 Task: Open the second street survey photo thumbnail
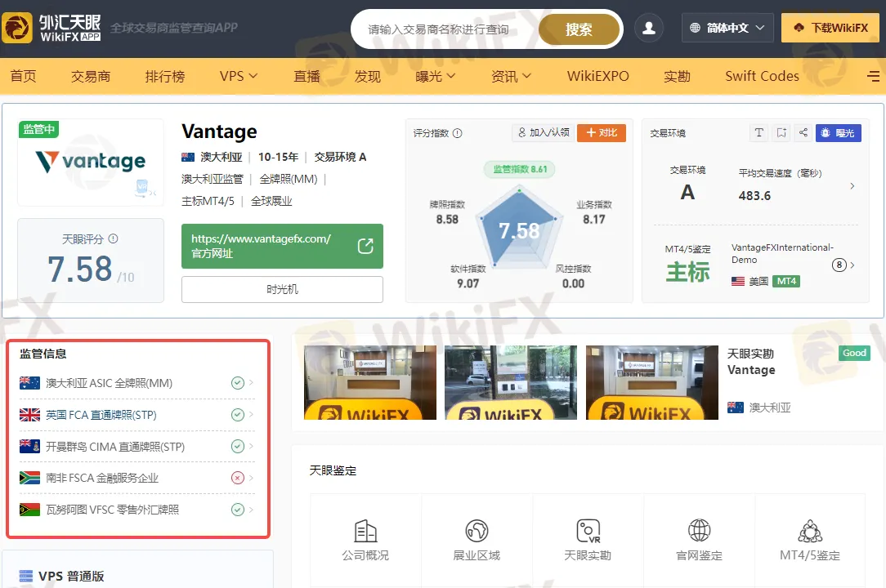pos(511,382)
